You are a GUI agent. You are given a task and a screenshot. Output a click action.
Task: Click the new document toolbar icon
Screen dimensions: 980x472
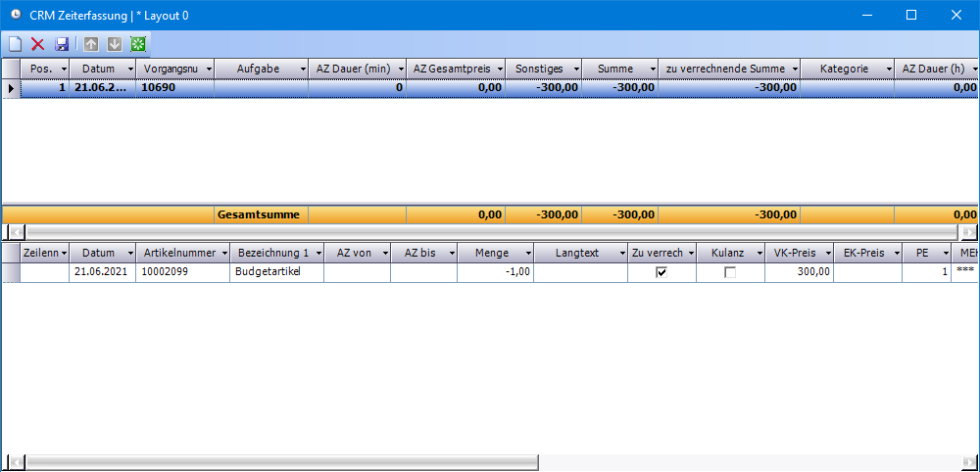pyautogui.click(x=15, y=44)
